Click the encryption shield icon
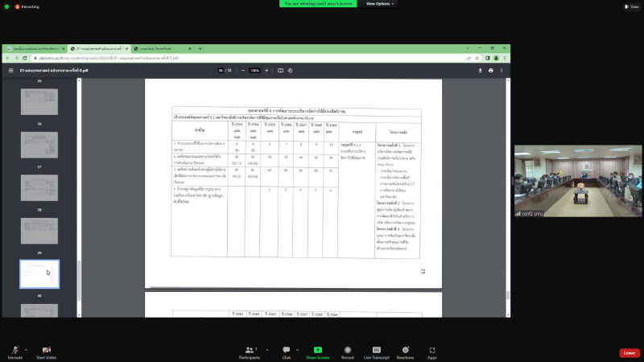This screenshot has width=644, height=362. coord(6,6)
